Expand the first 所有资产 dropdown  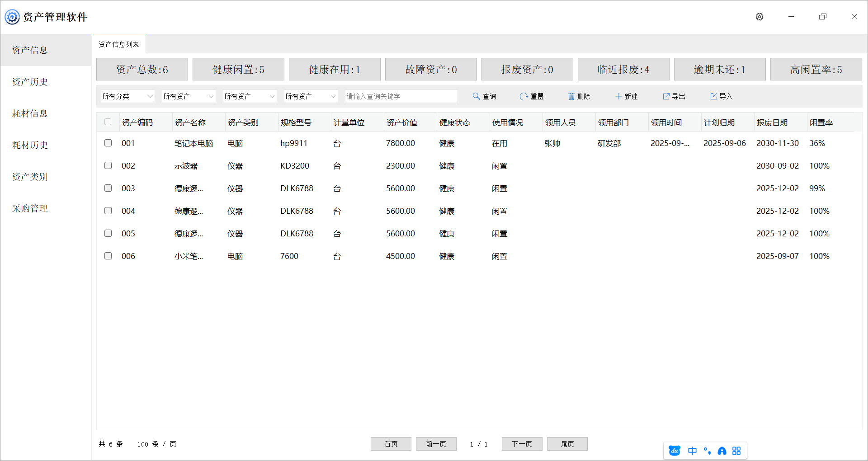(x=189, y=96)
